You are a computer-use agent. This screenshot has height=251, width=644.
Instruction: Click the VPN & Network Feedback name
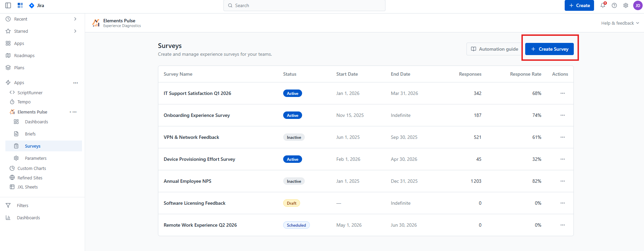191,137
